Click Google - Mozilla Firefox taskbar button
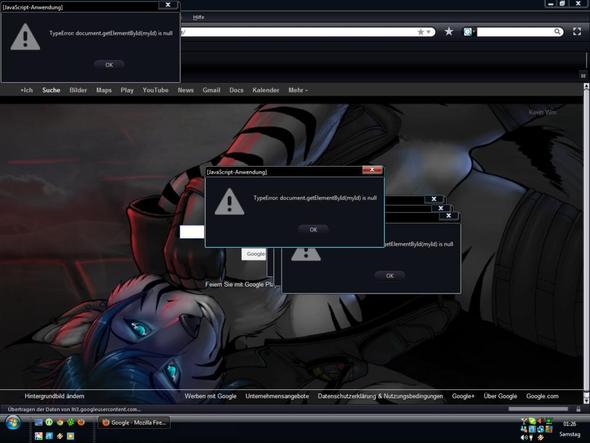Image resolution: width=590 pixels, height=443 pixels. click(x=134, y=423)
